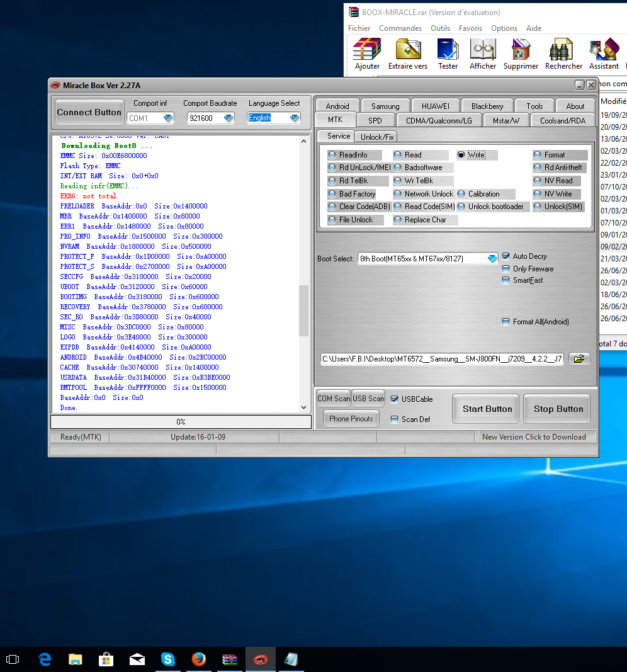Screen dimensions: 627x672
Task: Click the Connect Button
Action: (x=89, y=112)
